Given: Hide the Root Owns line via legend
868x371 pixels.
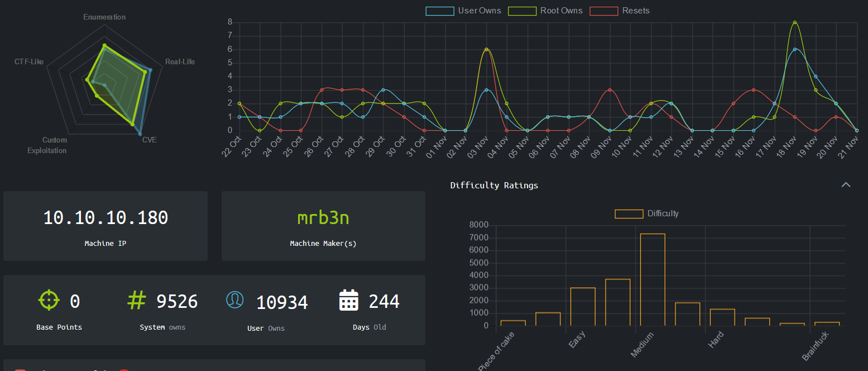Looking at the screenshot, I should (521, 11).
